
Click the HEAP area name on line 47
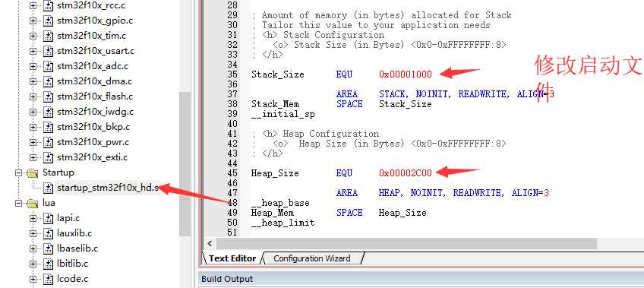[x=389, y=193]
